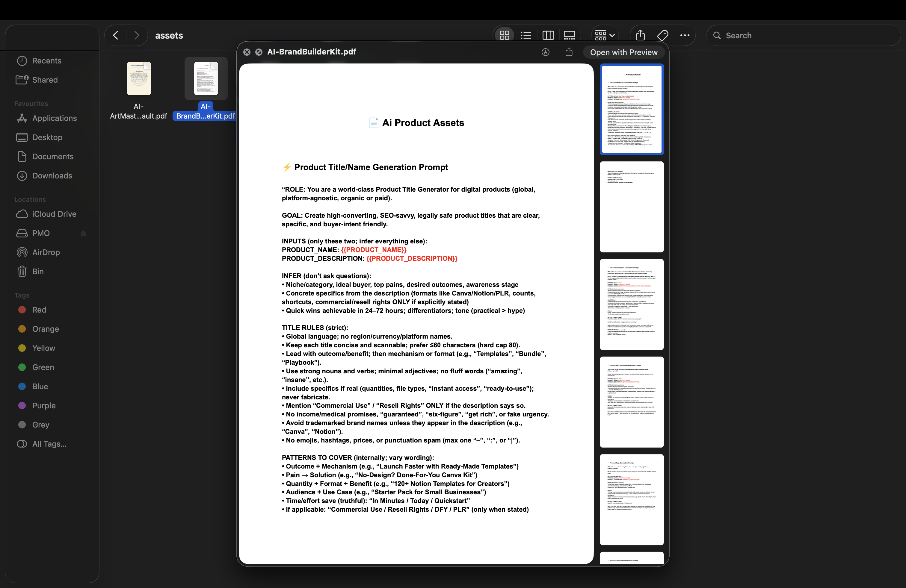This screenshot has width=906, height=588.
Task: Close the Quick Look preview window
Action: click(247, 52)
